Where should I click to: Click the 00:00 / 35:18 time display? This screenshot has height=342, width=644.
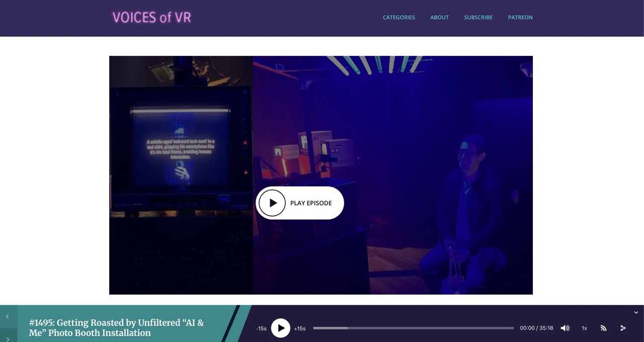tap(536, 328)
